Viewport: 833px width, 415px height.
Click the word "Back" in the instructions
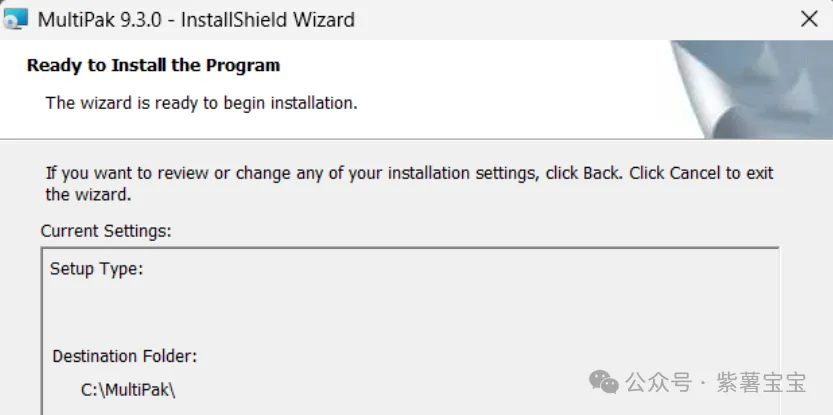click(601, 173)
